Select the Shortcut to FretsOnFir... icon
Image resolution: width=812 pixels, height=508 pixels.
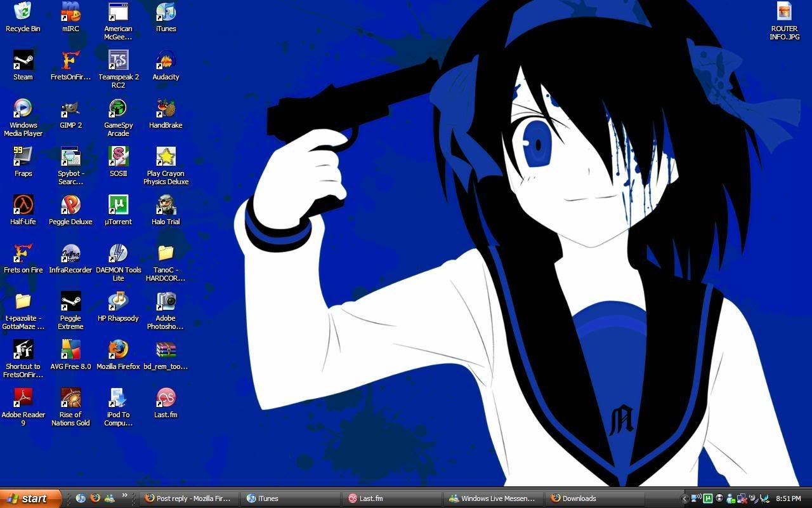[x=23, y=359]
